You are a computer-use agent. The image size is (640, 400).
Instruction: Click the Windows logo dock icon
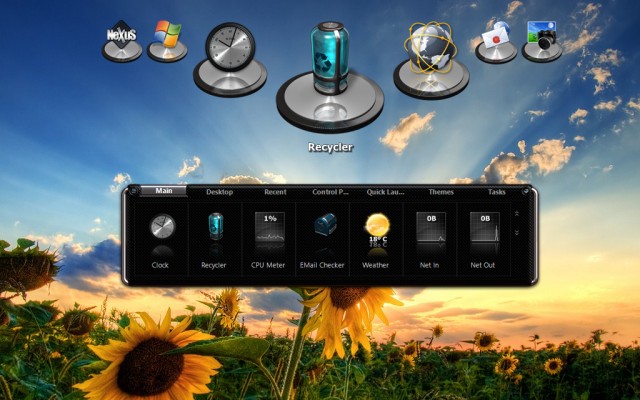(167, 40)
